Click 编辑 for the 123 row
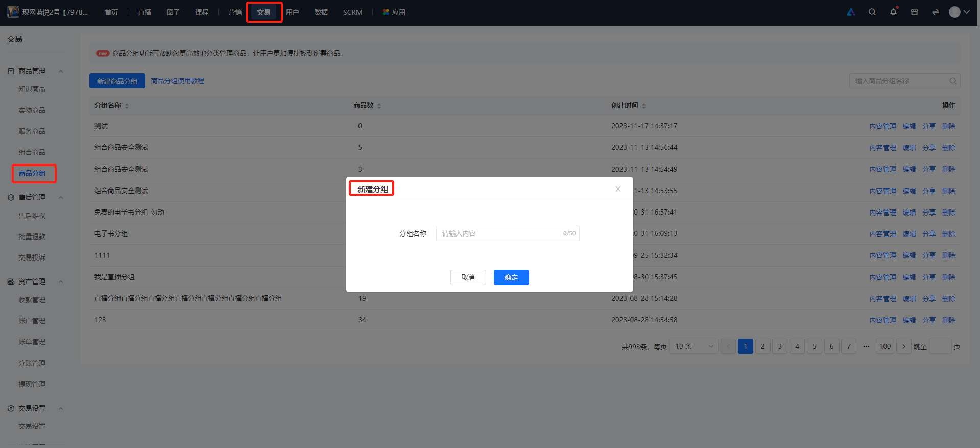The width and height of the screenshot is (980, 448). [909, 320]
